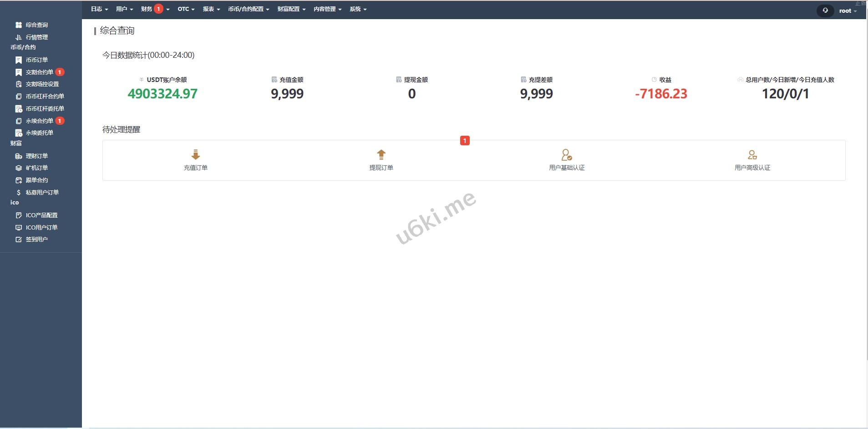The width and height of the screenshot is (868, 429).
Task: Select 行情管理 in the sidebar
Action: point(36,37)
